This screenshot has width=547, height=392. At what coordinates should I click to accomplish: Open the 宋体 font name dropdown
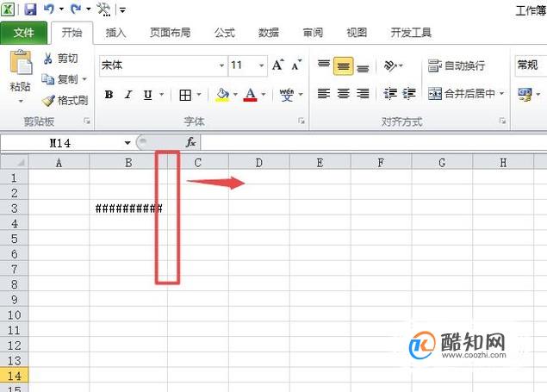pyautogui.click(x=221, y=65)
